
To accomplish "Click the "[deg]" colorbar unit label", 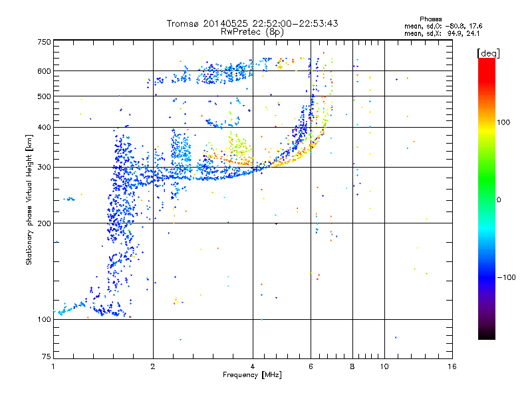I will click(x=488, y=53).
